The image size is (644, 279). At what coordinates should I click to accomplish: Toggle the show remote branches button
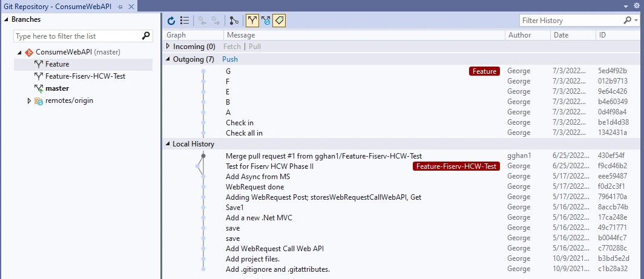(266, 21)
